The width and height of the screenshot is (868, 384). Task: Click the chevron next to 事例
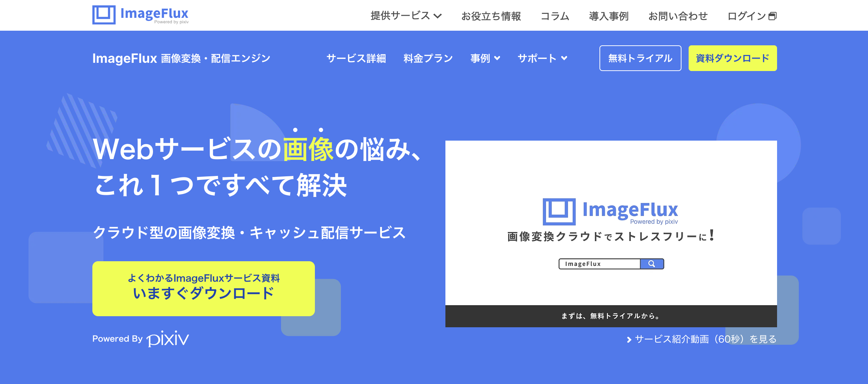497,58
